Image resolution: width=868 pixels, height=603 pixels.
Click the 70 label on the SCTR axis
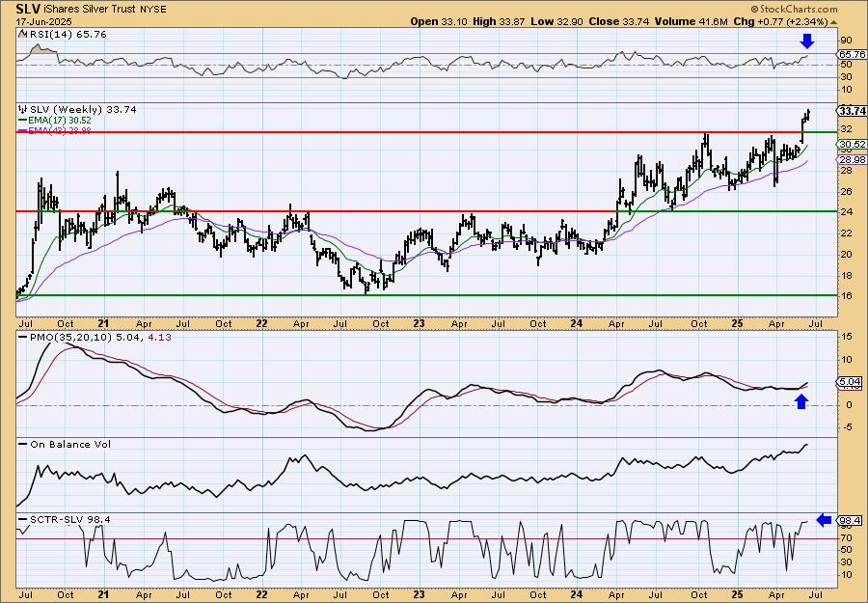click(846, 537)
